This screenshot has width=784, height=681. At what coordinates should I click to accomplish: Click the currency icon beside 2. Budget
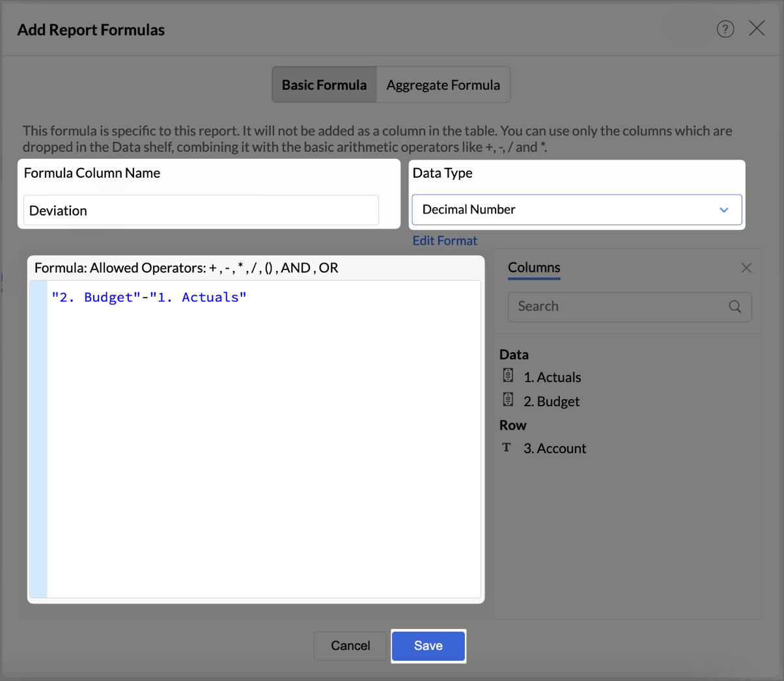[509, 400]
